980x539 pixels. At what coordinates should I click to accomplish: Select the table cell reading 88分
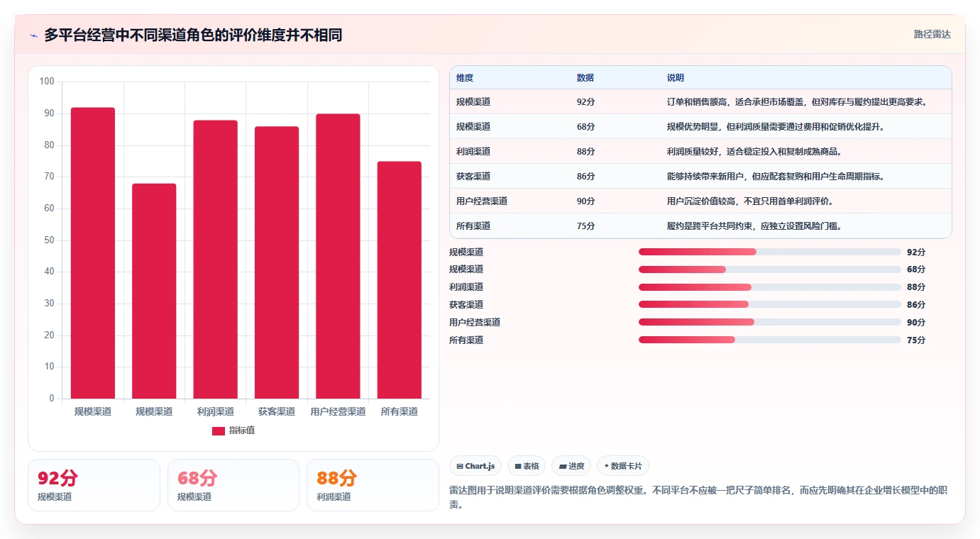coord(585,152)
